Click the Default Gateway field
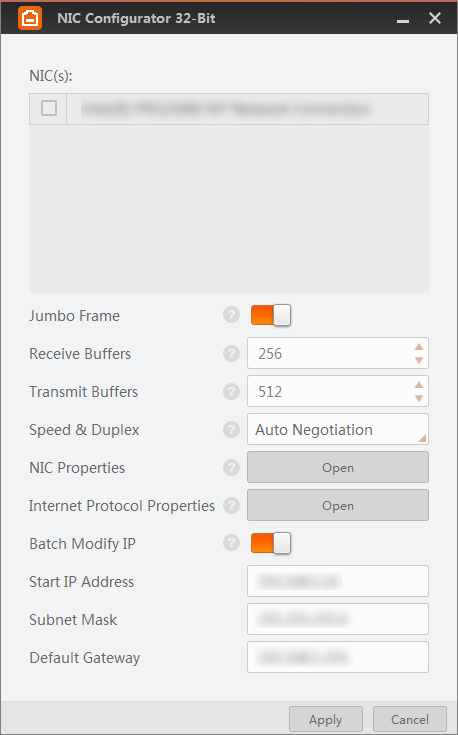The height and width of the screenshot is (735, 458). [338, 657]
